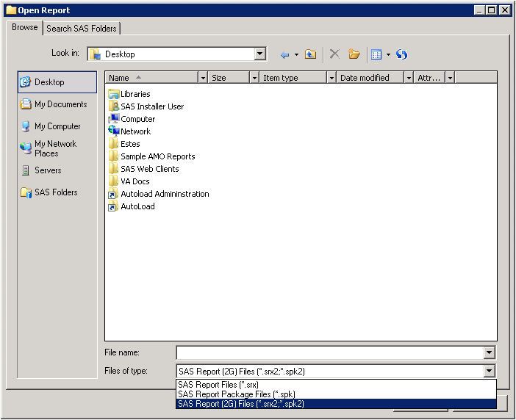This screenshot has height=420, width=516.
Task: Refresh the file list
Action: coord(401,54)
